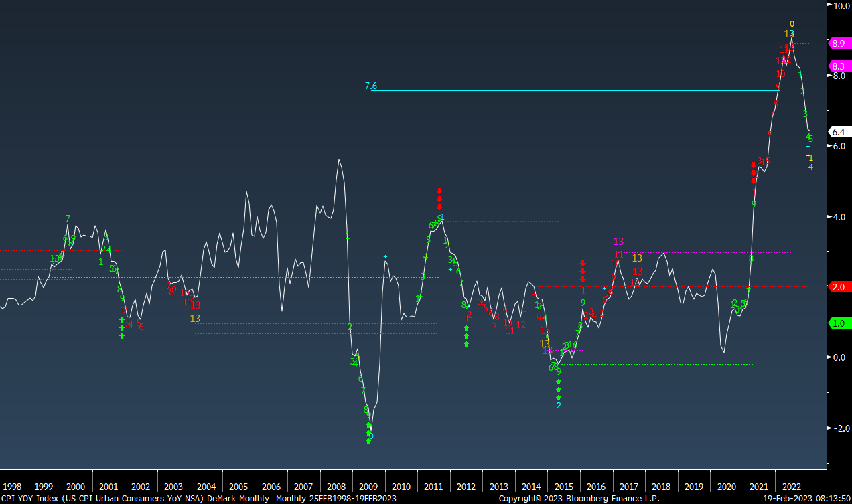
Task: Click the red down arrows above 2011 peak
Action: pyautogui.click(x=439, y=199)
